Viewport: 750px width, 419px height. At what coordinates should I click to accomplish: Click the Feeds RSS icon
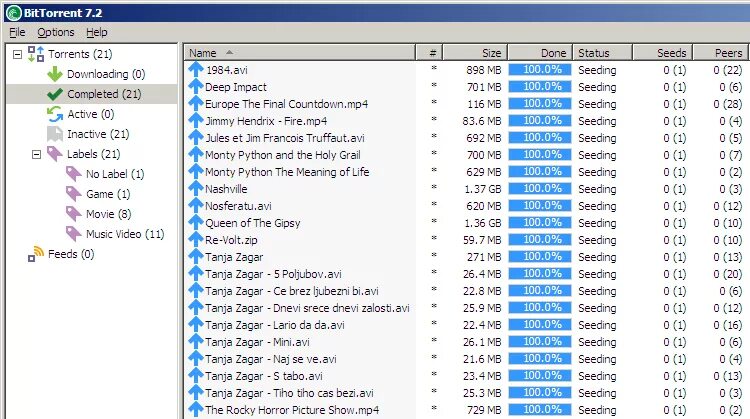(36, 254)
